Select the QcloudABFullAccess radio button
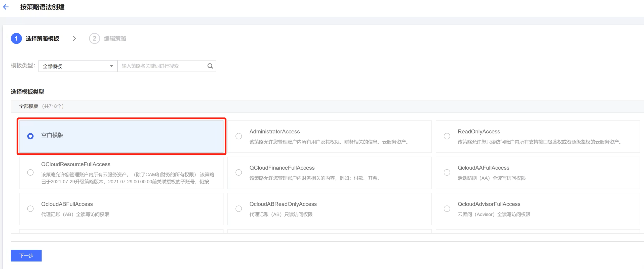 click(30, 209)
